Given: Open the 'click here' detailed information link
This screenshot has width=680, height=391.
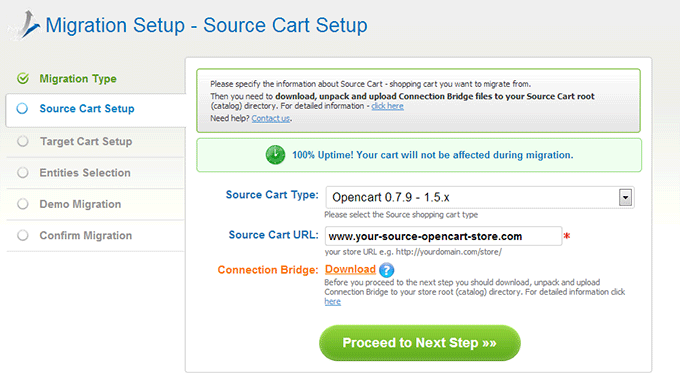Looking at the screenshot, I should [387, 106].
